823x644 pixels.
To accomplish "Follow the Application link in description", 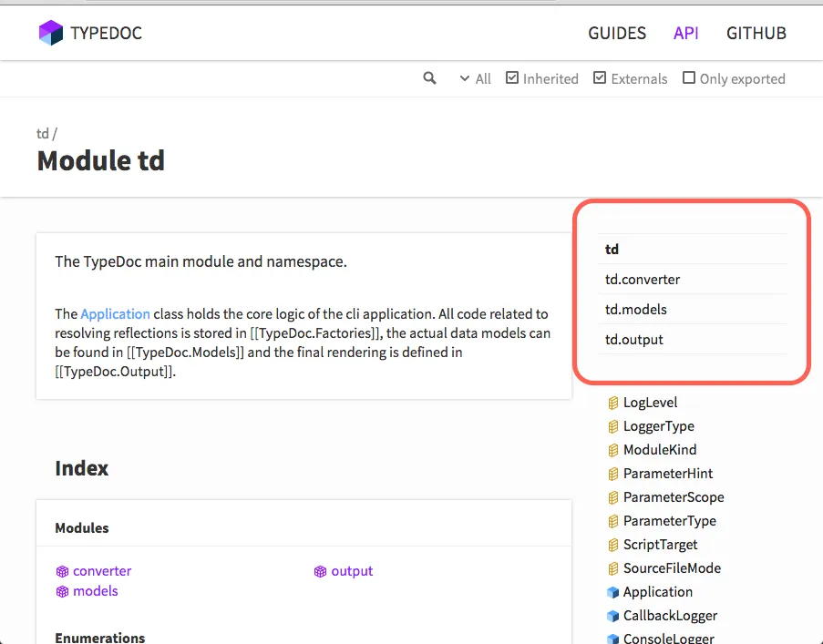I will (x=115, y=314).
